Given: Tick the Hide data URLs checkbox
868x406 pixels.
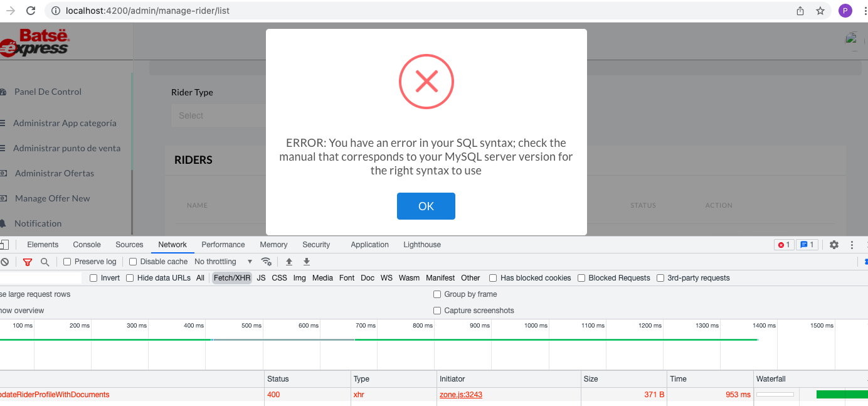Looking at the screenshot, I should tap(130, 278).
